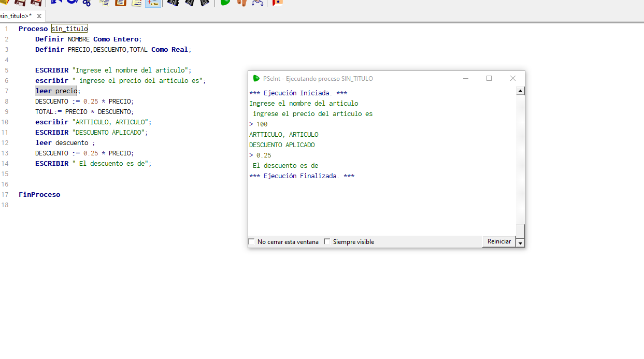Click 'DESCUENTO := 0.25 * PRECIO' on line 8
The image size is (644, 359).
pyautogui.click(x=84, y=102)
